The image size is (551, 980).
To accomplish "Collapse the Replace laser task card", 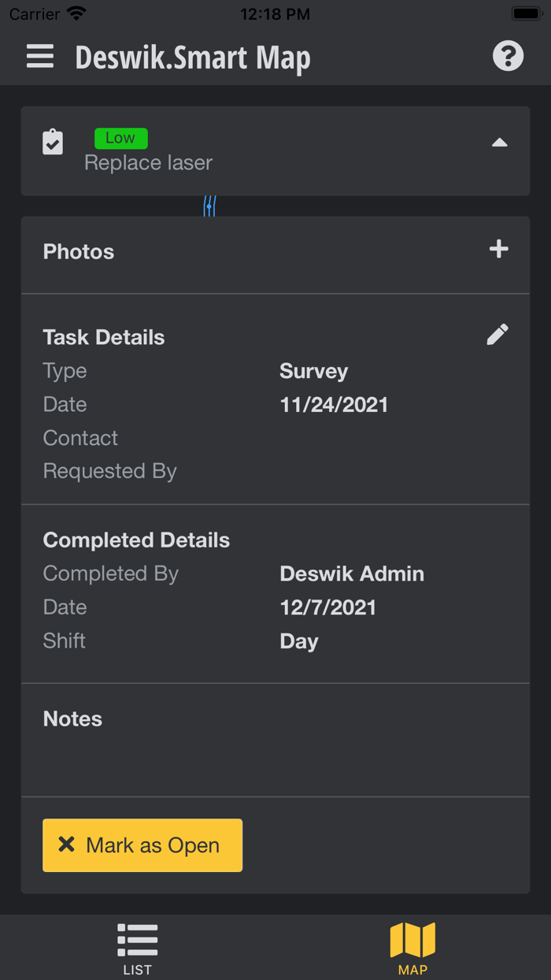I will pos(499,143).
